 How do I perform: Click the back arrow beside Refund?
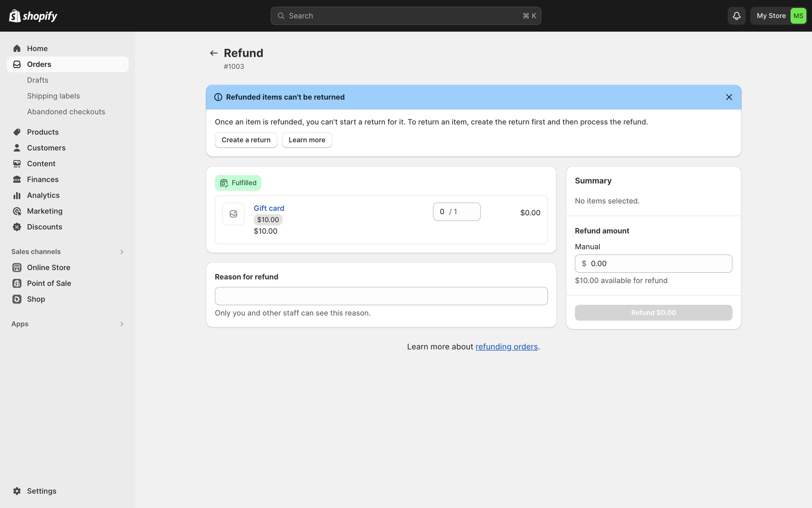tap(214, 53)
